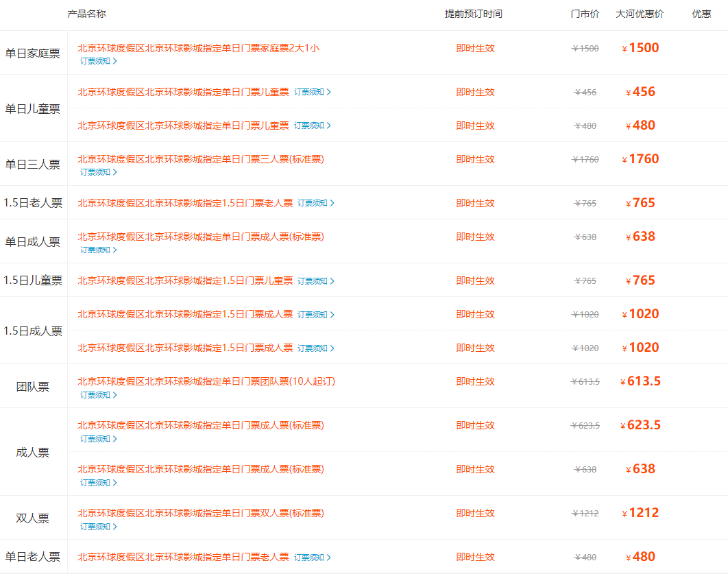
Task: Open 订票须知 under the 三人票(标准票) product
Action: pyautogui.click(x=99, y=172)
